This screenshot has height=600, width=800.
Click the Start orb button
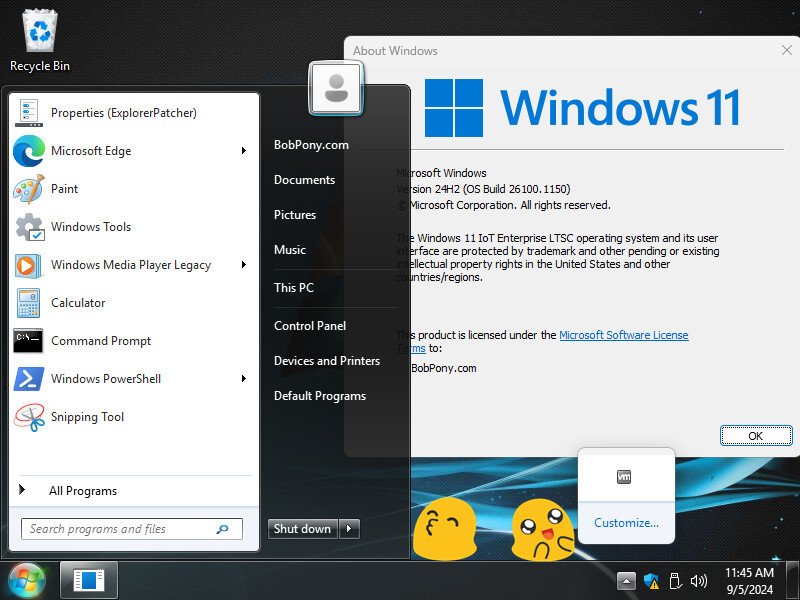click(26, 581)
